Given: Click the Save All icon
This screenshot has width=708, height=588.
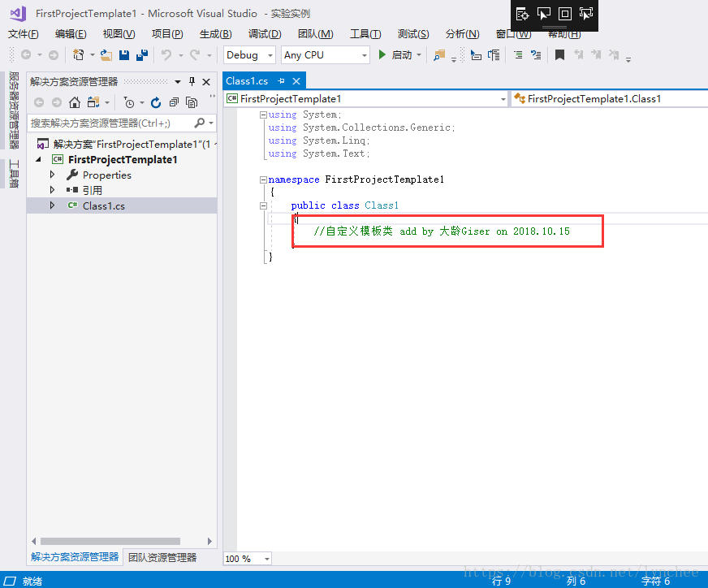Looking at the screenshot, I should coord(142,55).
